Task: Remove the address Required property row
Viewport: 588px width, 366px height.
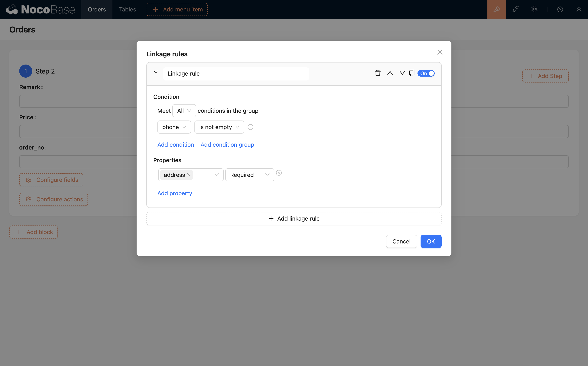Action: coord(279,173)
